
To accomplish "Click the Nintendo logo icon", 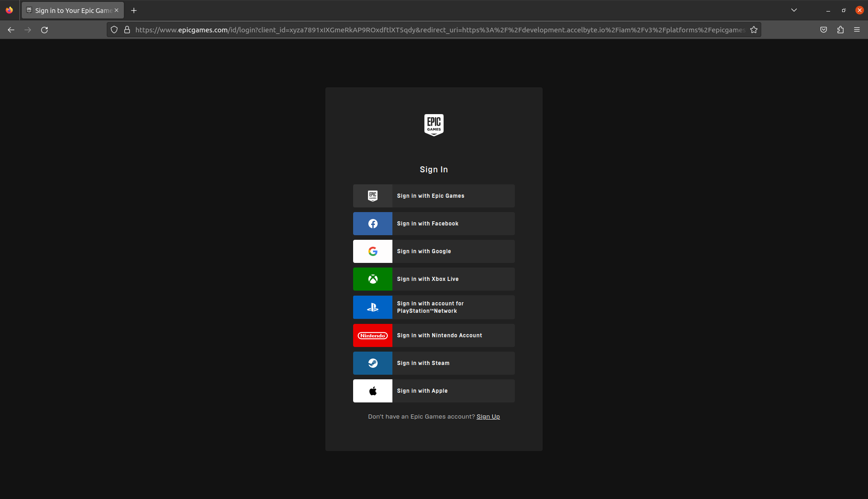I will (x=373, y=335).
